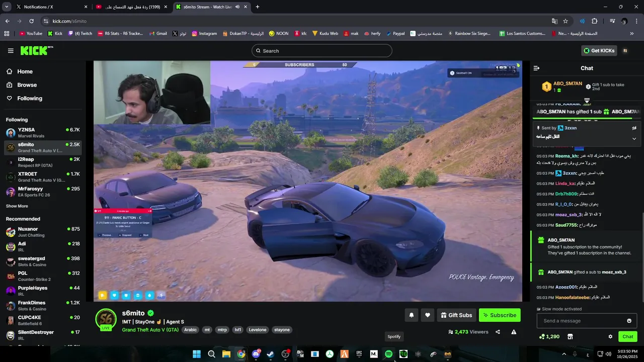Click s6mito streamer avatar with LIVE badge
644x362 pixels.
(x=106, y=319)
